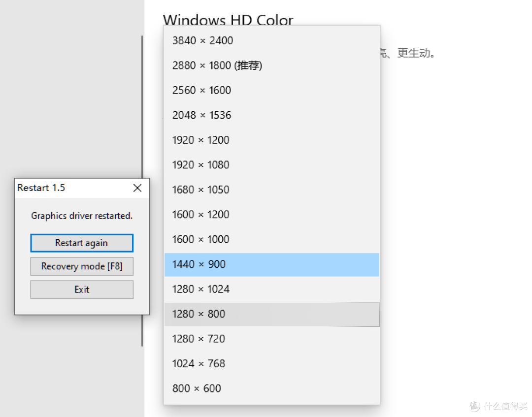Select 1680 × 1050 resolution entry
This screenshot has width=532, height=417.
(271, 190)
